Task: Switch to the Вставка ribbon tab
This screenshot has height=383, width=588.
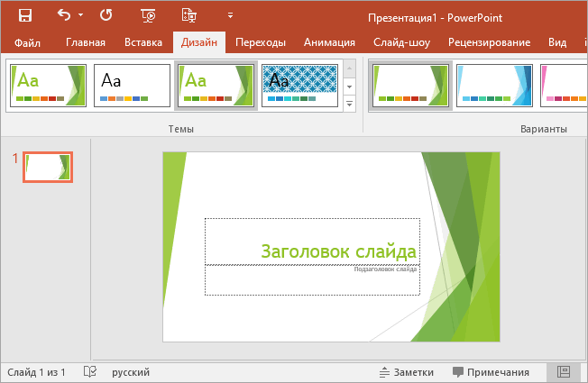Action: click(x=143, y=42)
